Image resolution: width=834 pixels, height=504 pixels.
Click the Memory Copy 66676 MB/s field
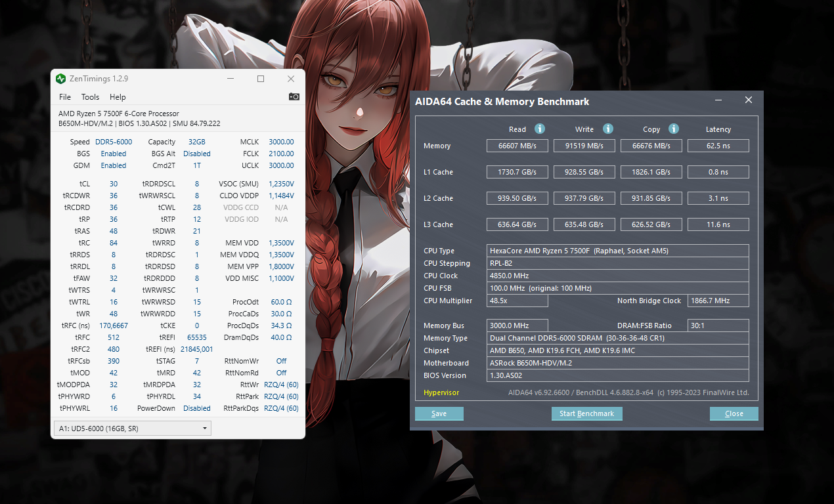[651, 146]
